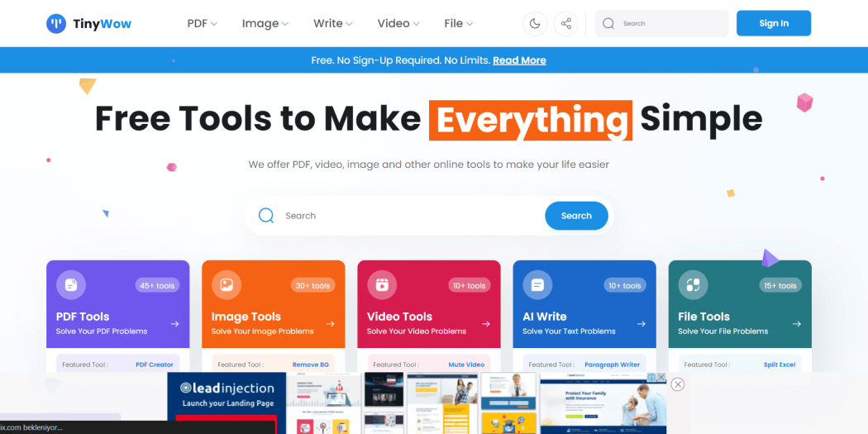Image resolution: width=868 pixels, height=434 pixels.
Task: Click the TinyWow logo icon
Action: pos(56,23)
